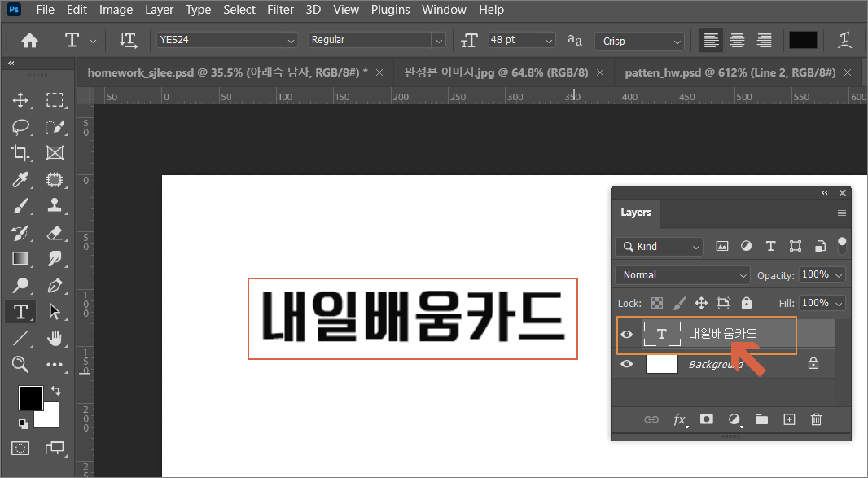Select the Rectangular Marquee tool

pos(55,100)
